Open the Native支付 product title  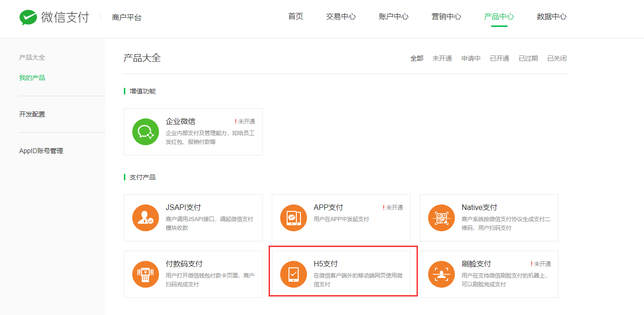coord(479,208)
